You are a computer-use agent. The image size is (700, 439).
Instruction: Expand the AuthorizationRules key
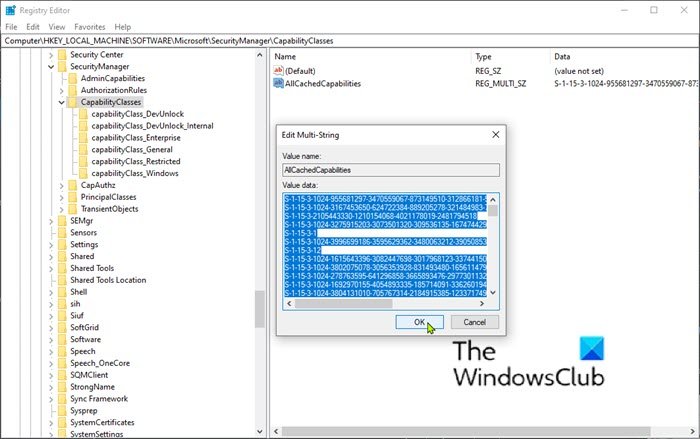[x=62, y=91]
